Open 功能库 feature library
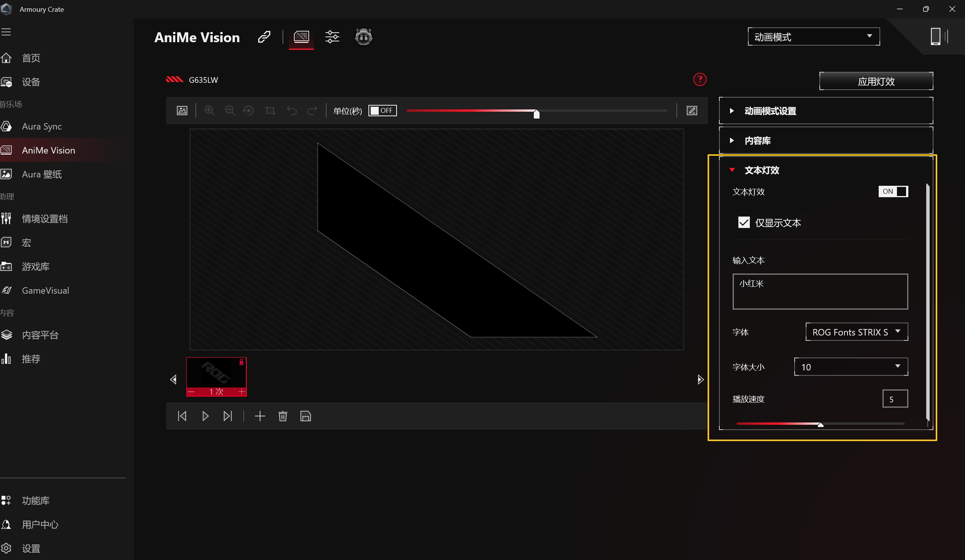 tap(35, 500)
